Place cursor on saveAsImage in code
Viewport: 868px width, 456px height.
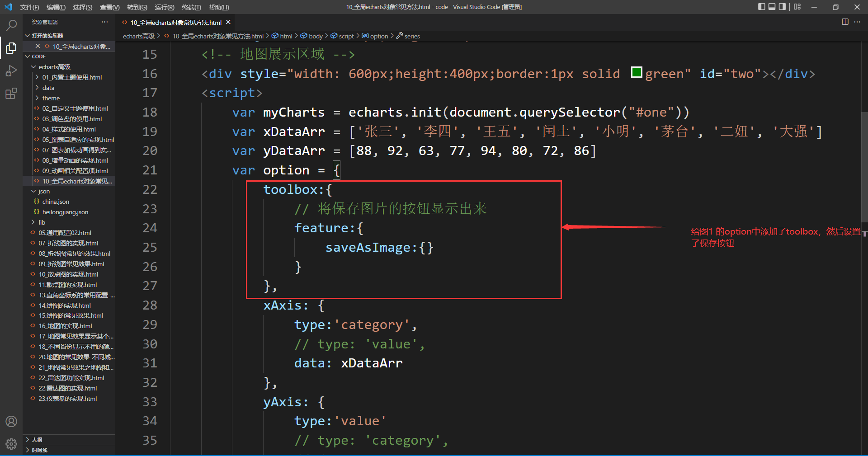[x=368, y=248]
